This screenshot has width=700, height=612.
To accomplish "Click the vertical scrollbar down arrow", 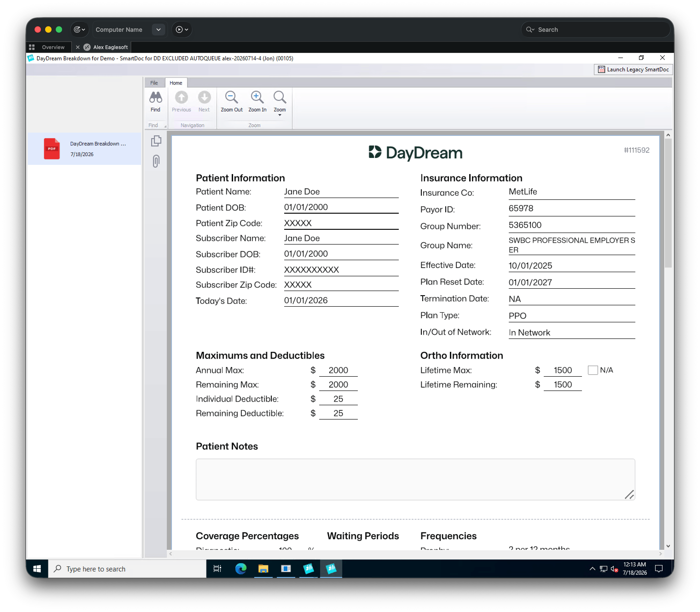I will (x=668, y=546).
